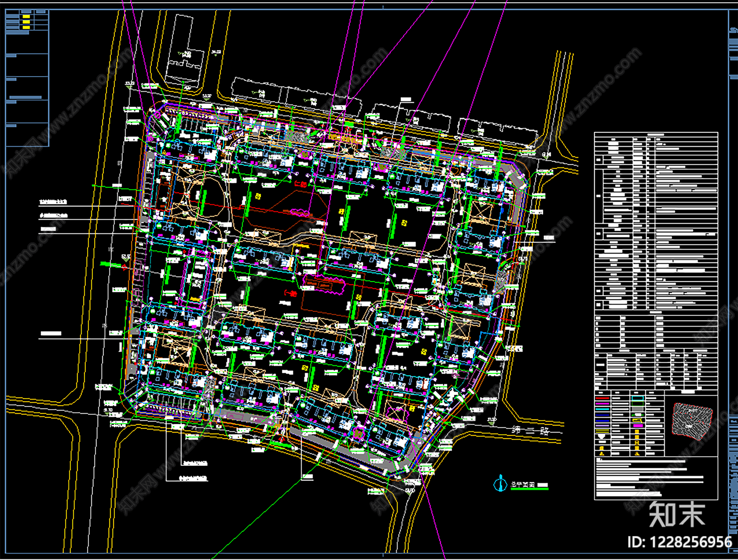Viewport: 738px width, 560px height.
Task: Select the double yellow line legend sample
Action: (602, 431)
